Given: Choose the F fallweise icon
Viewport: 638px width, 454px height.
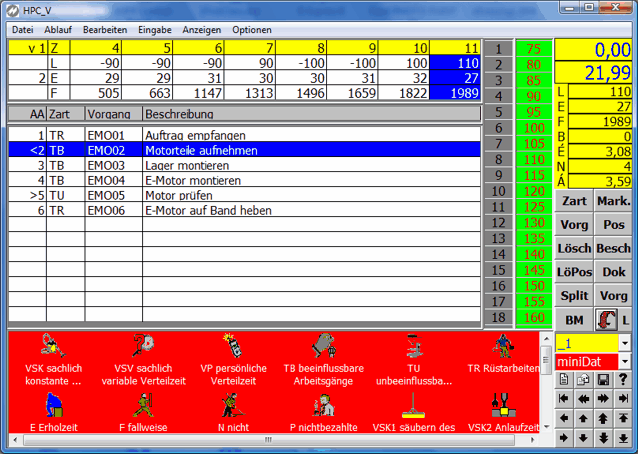Looking at the screenshot, I should pyautogui.click(x=139, y=405).
